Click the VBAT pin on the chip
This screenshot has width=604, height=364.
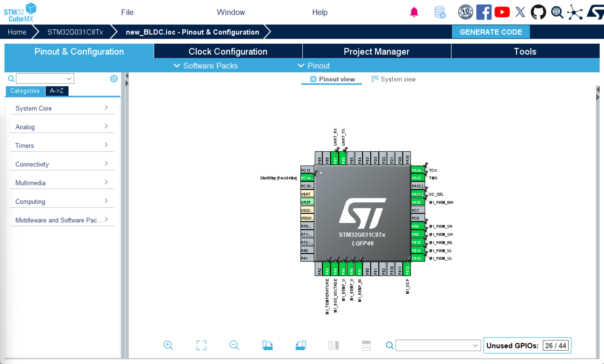307,194
